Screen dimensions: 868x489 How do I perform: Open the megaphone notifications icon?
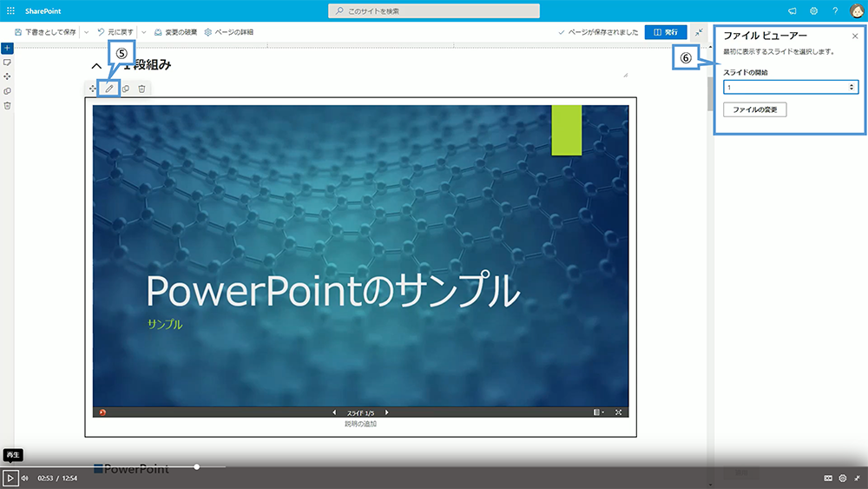[x=792, y=11]
